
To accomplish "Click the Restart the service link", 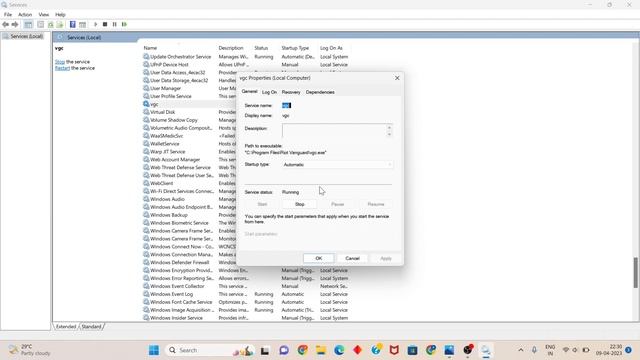I will tap(62, 68).
